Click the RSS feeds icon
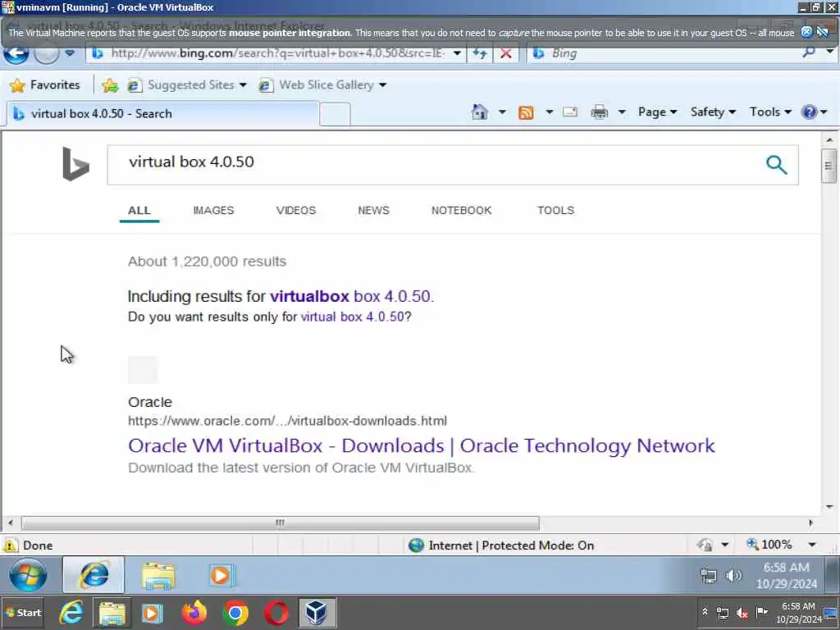 pos(526,112)
